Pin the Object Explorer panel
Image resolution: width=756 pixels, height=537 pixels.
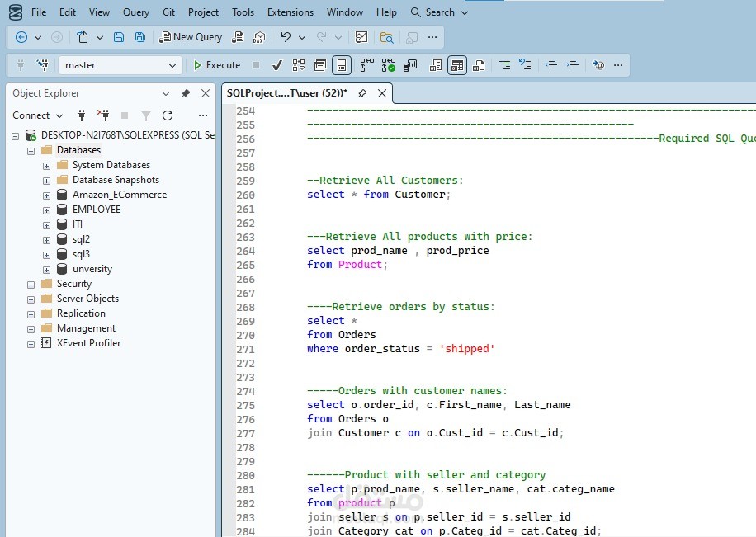[x=186, y=93]
